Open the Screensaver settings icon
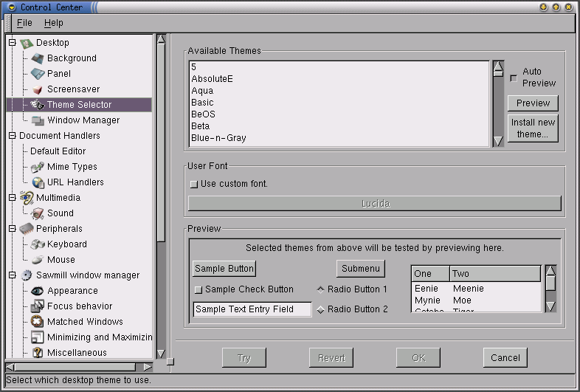Viewport: 580px width, 392px height. coord(37,89)
